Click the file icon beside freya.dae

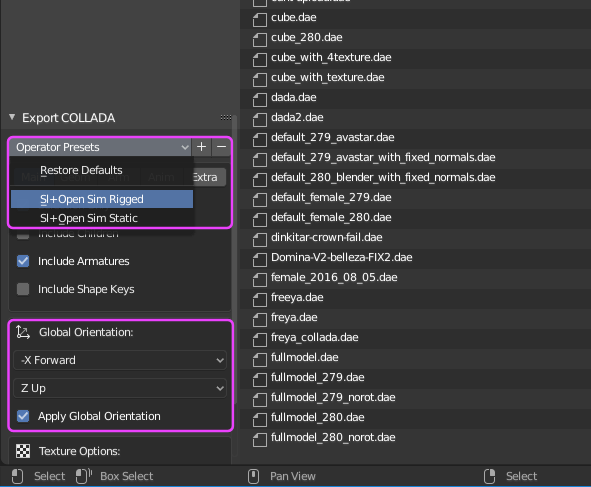(x=260, y=320)
